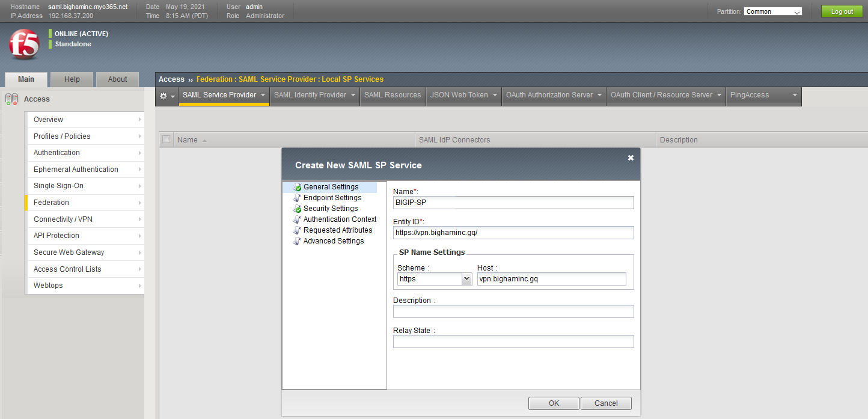Select Requested Attributes in dialog list
The width and height of the screenshot is (868, 419).
[x=338, y=230]
